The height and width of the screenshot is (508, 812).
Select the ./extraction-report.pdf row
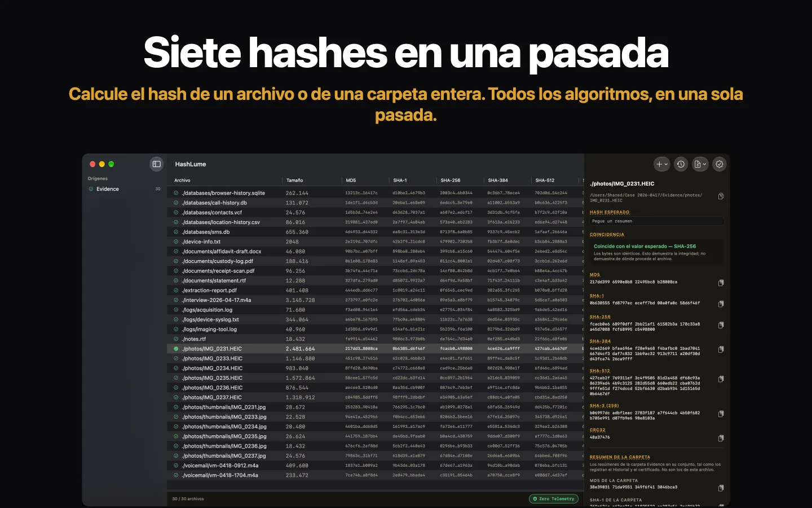[x=376, y=291]
